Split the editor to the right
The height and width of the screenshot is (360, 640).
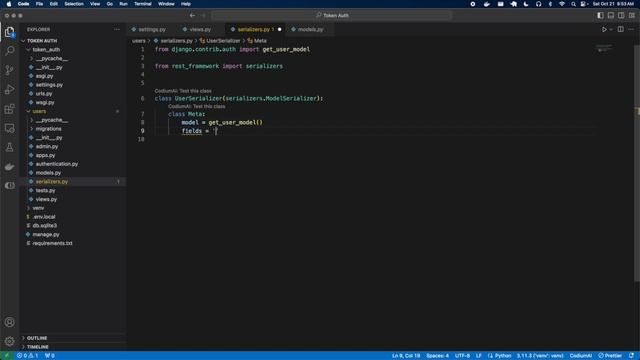620,29
